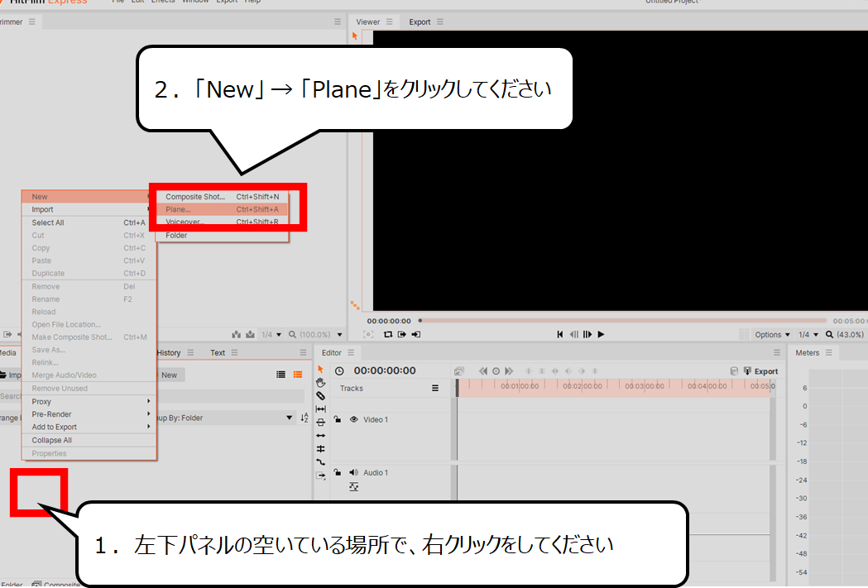
Task: Open the Viewer Options dropdown
Action: click(772, 335)
